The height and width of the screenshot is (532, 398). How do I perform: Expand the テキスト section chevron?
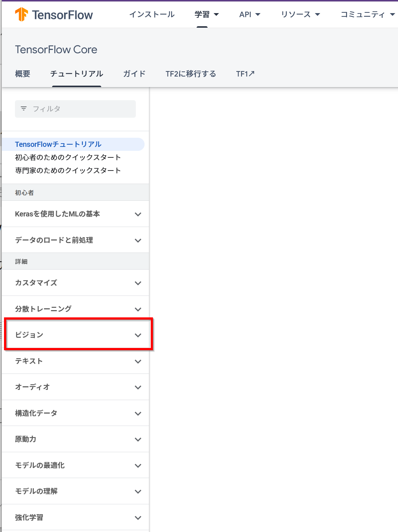138,361
